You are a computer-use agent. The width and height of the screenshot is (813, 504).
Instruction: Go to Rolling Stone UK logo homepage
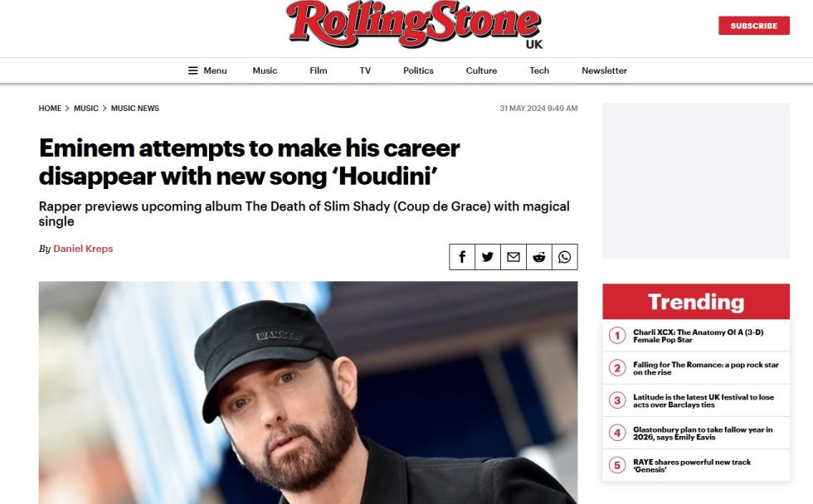414,25
